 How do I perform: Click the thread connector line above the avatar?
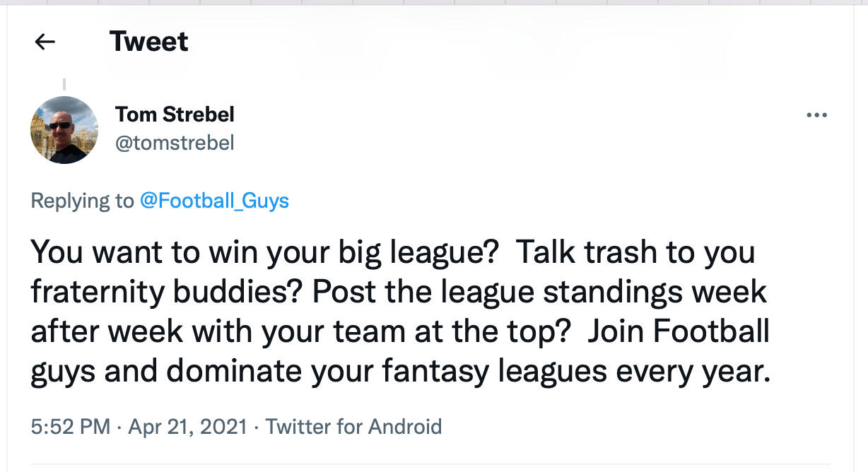pos(64,85)
